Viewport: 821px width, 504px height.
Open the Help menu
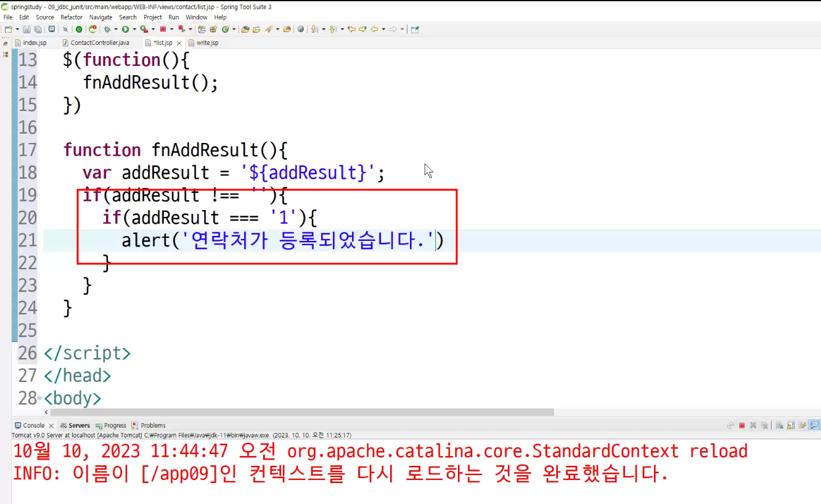(x=221, y=17)
